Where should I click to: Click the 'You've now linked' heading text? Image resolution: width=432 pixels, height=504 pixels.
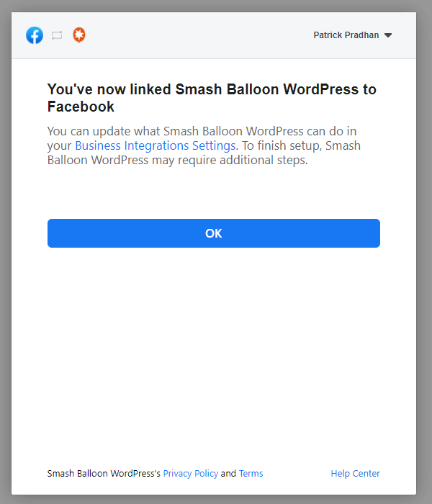(212, 98)
